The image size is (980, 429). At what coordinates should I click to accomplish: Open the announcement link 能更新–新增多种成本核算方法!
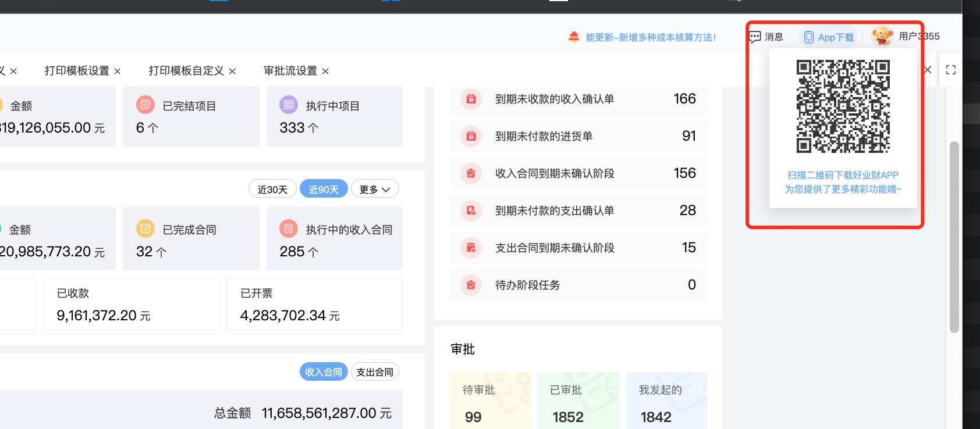click(651, 37)
